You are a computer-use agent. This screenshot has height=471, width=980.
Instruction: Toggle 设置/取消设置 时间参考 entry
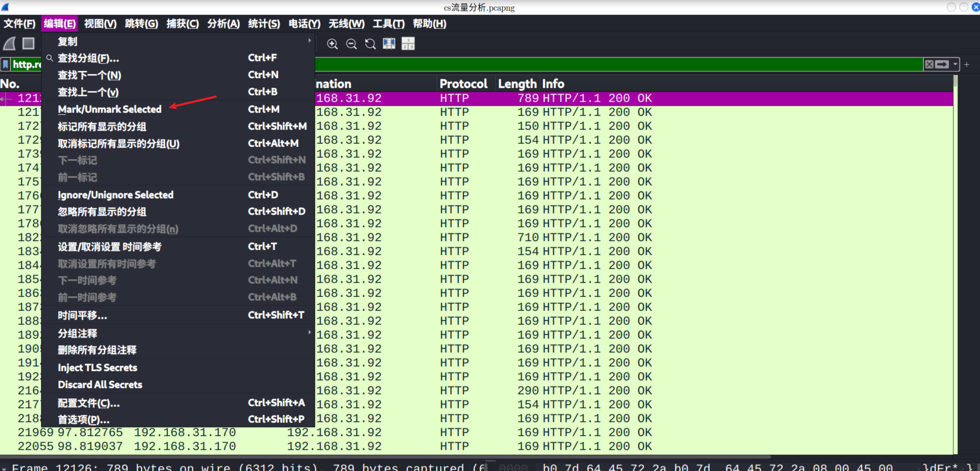tap(110, 247)
